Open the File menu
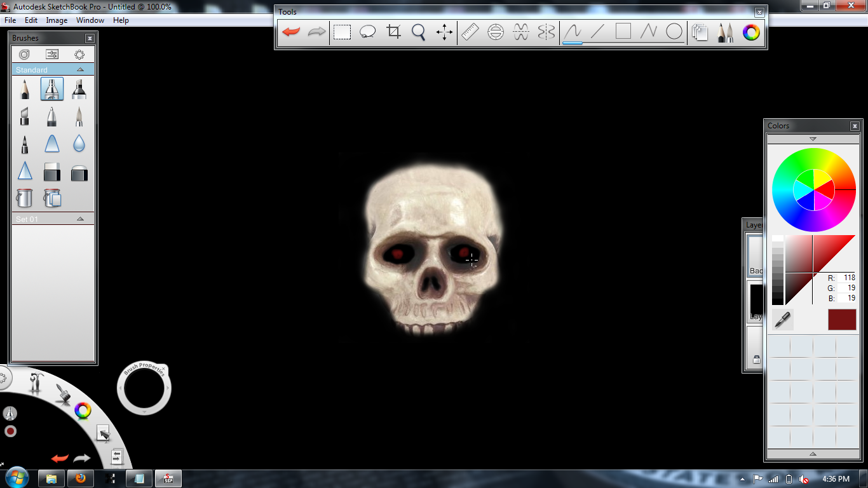This screenshot has width=868, height=488. click(x=10, y=20)
